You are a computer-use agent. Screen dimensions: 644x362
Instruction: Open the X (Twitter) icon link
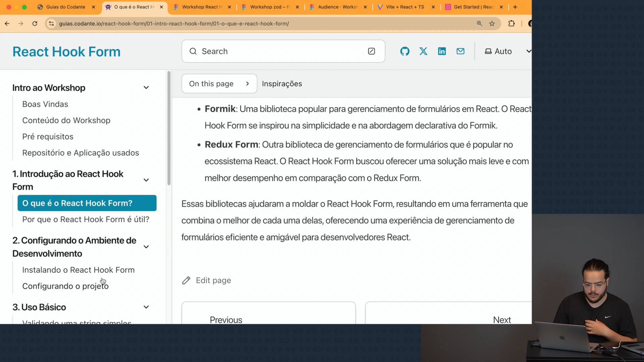point(423,51)
